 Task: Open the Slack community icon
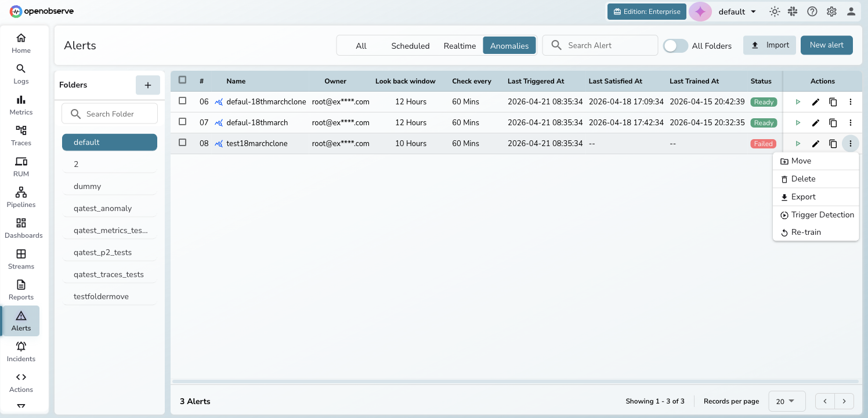tap(793, 12)
